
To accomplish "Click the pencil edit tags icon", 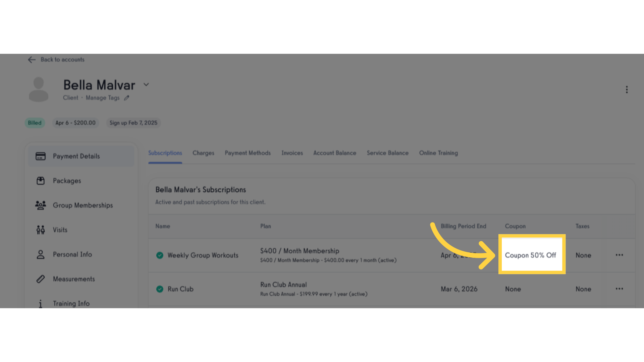I will [x=126, y=98].
